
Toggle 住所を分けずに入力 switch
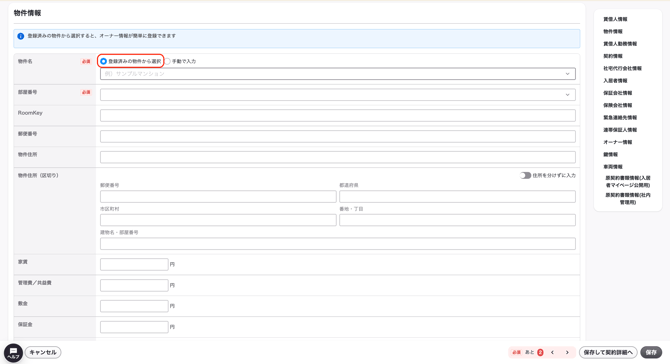click(x=525, y=176)
